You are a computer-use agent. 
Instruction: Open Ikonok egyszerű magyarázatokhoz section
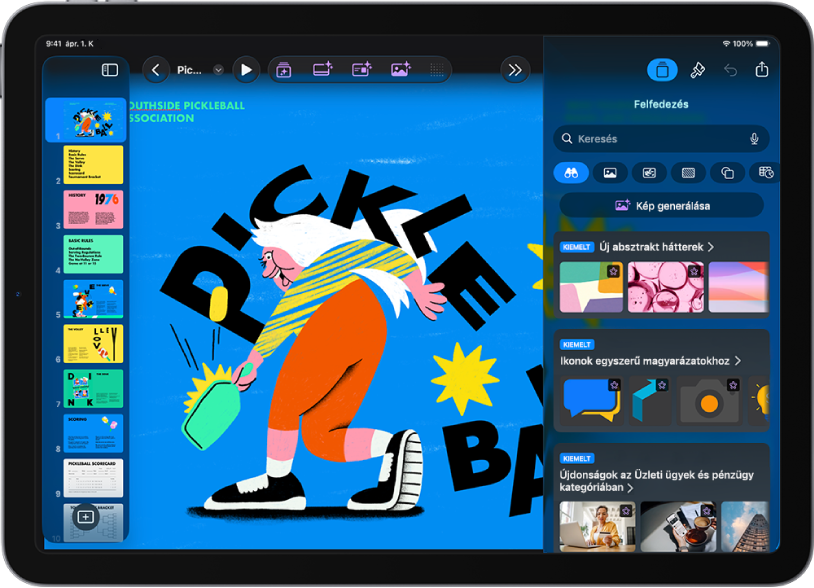point(650,361)
